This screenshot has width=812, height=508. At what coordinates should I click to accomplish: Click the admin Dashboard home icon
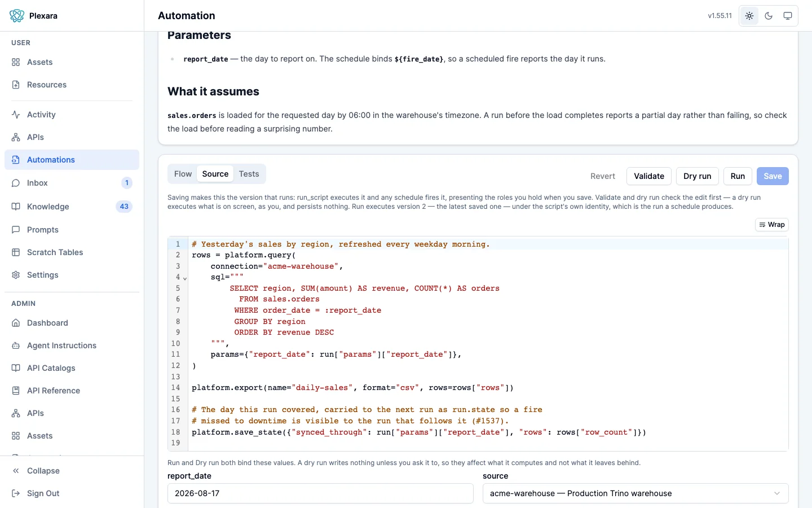[x=16, y=323]
